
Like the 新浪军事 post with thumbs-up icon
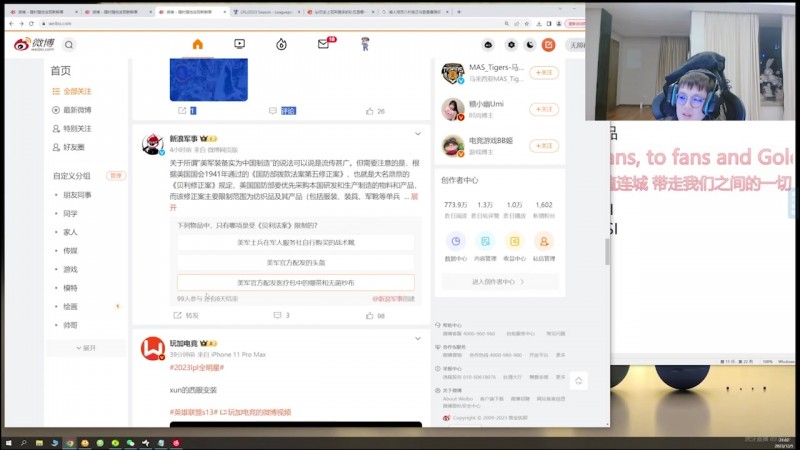tap(369, 316)
